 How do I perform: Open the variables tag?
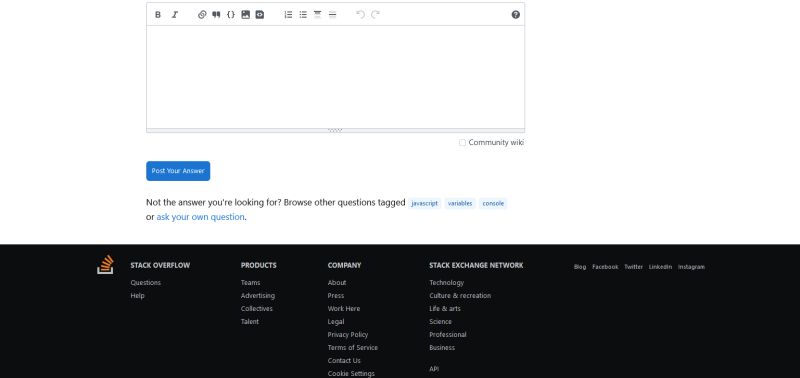click(x=460, y=204)
